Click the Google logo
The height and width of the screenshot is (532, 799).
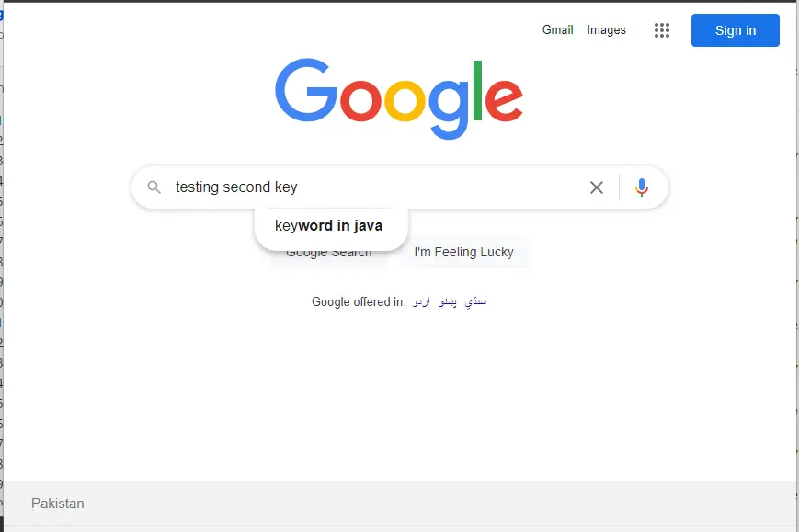399,98
